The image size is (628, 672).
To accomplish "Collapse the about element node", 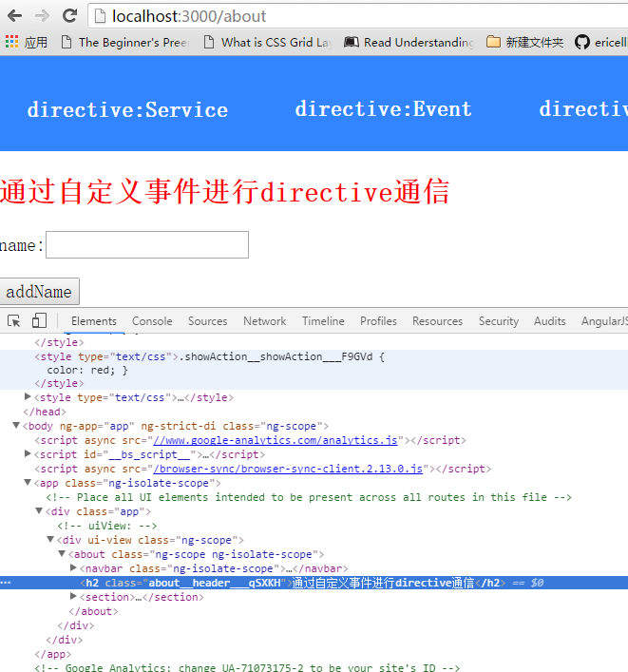I will pyautogui.click(x=62, y=554).
